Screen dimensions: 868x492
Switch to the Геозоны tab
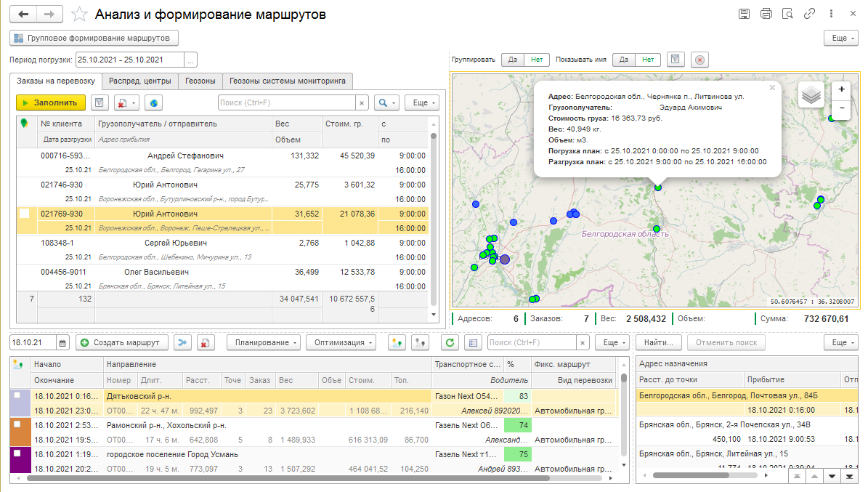199,81
